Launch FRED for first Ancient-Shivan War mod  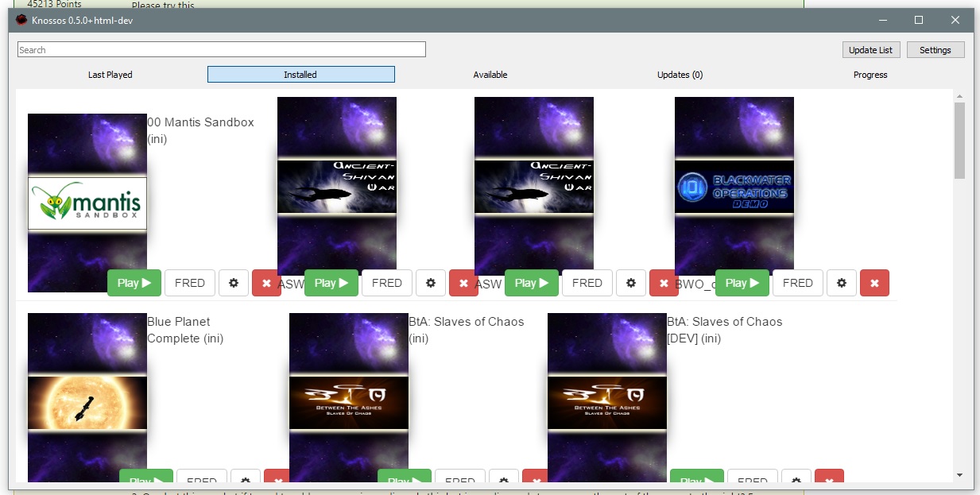click(x=387, y=283)
